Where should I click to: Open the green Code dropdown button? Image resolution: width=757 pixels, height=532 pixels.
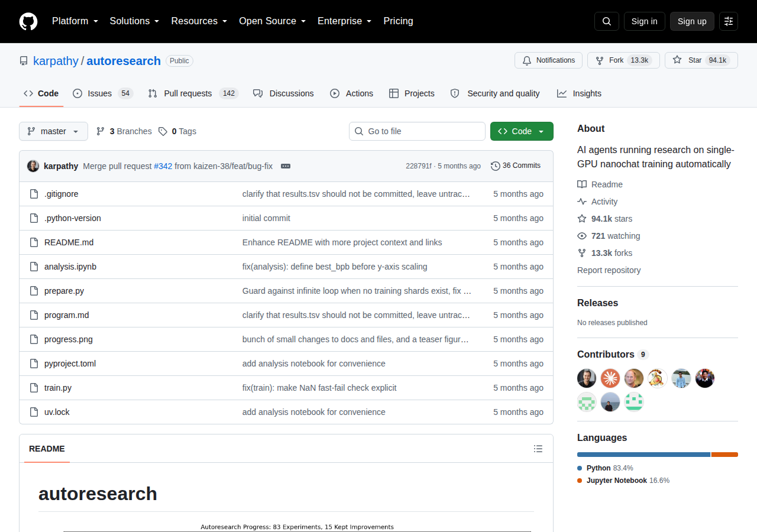[522, 131]
